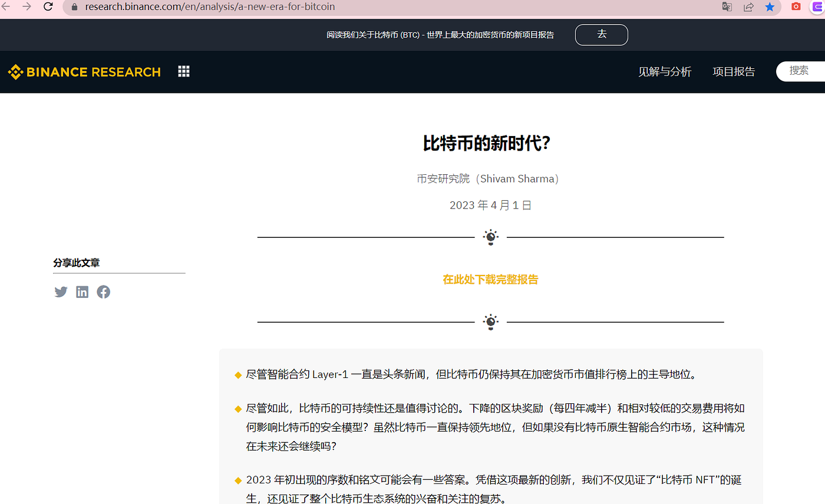Click bullet paragraph starting 尽管如此，比特币的可持续性
The width and height of the screenshot is (825, 504).
pos(495,427)
